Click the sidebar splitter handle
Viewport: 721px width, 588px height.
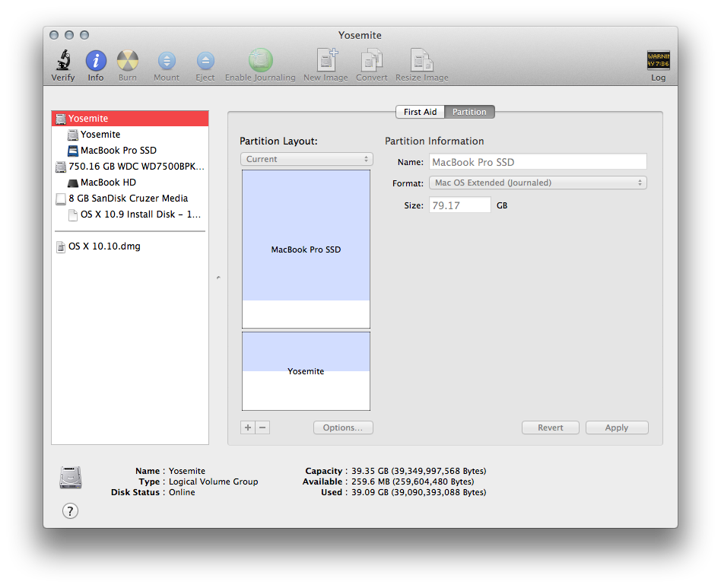pyautogui.click(x=218, y=278)
